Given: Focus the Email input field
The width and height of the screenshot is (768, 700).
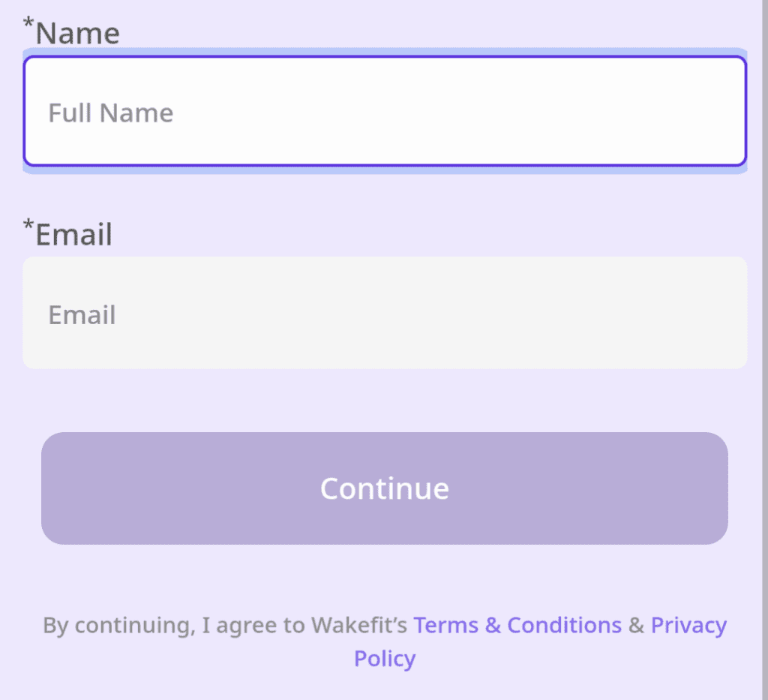Looking at the screenshot, I should (384, 312).
